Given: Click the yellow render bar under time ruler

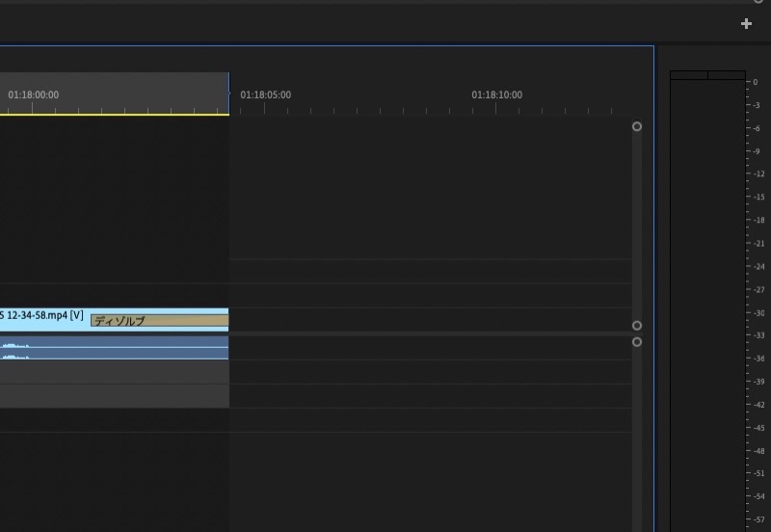Looking at the screenshot, I should point(114,115).
